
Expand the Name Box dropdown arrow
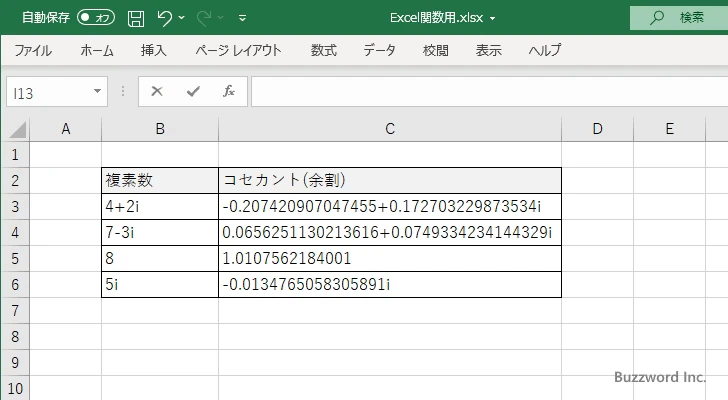pyautogui.click(x=98, y=91)
